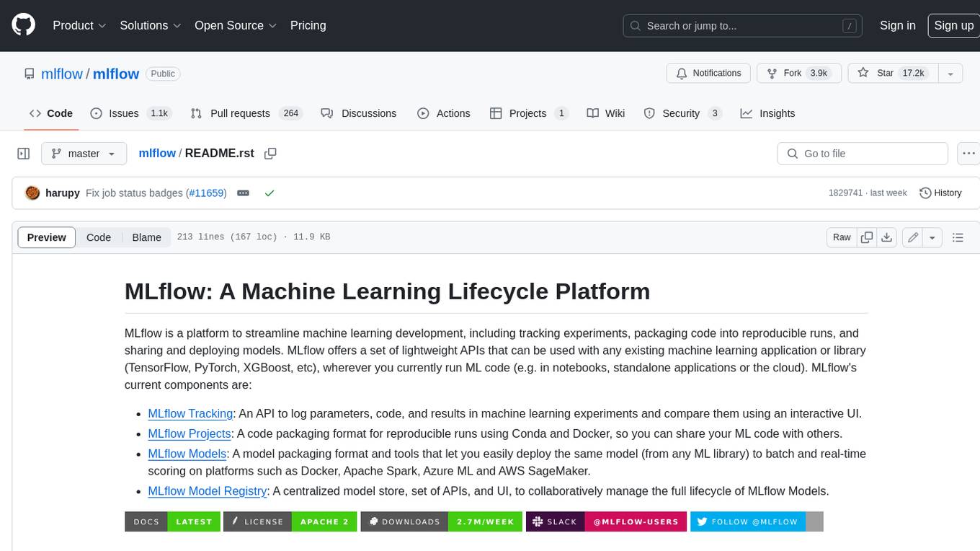Click the License Apache 2 badge
The width and height of the screenshot is (980, 551).
coord(290,521)
